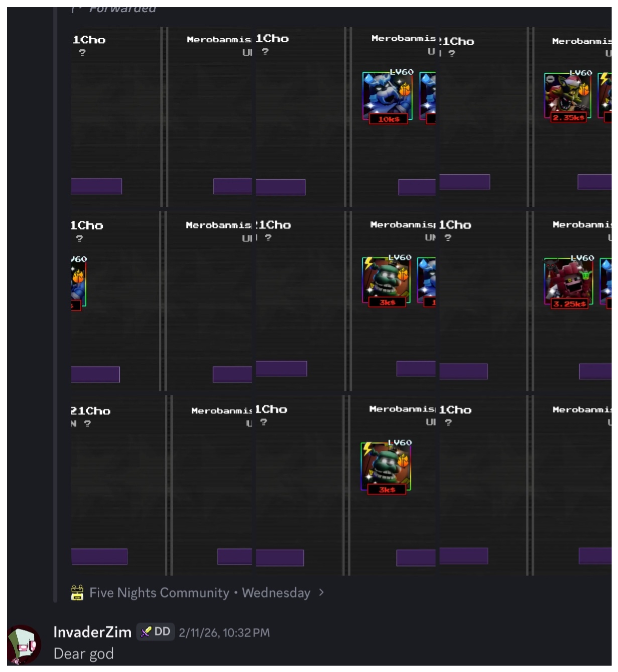Open InvaderZim's profile avatar
This screenshot has width=618, height=672.
pos(23,644)
